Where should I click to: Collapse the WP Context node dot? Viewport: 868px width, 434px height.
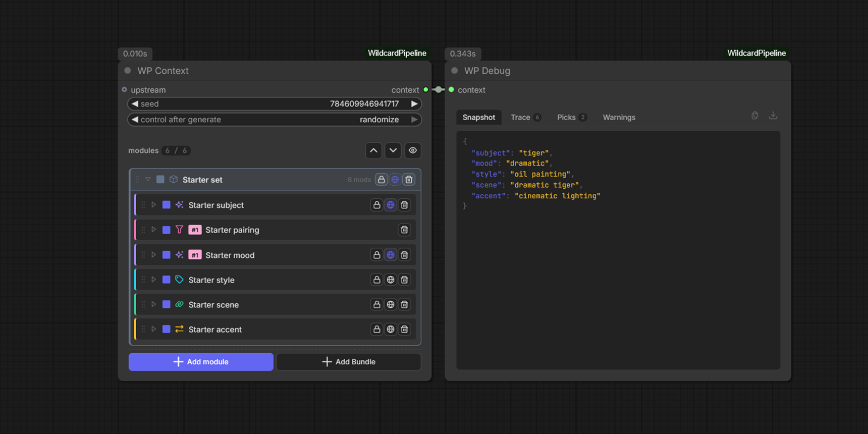coord(128,71)
